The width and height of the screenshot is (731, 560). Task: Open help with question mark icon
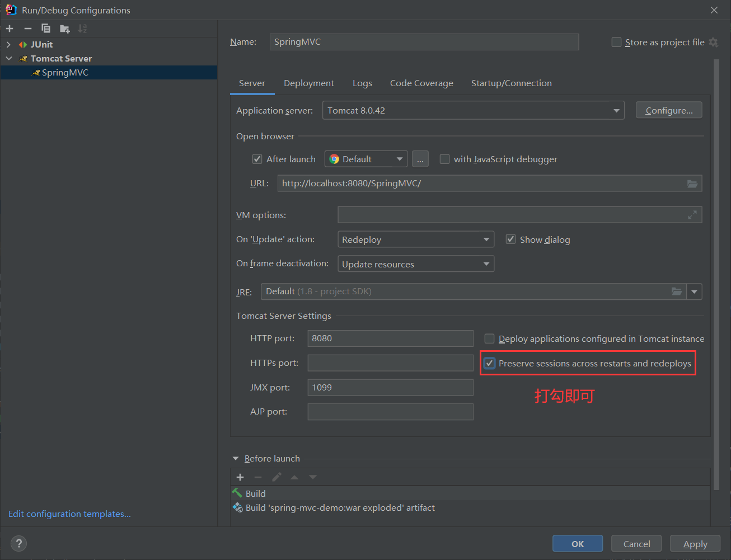coord(18,543)
